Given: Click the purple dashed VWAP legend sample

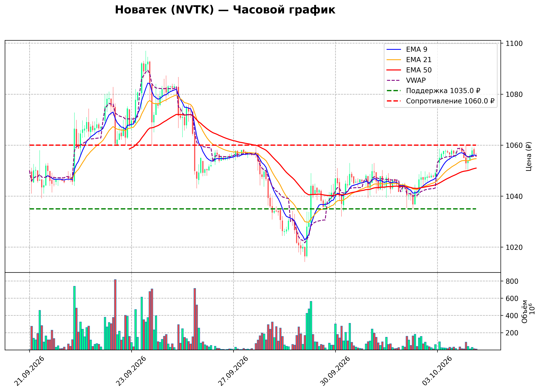Looking at the screenshot, I should coord(394,80).
